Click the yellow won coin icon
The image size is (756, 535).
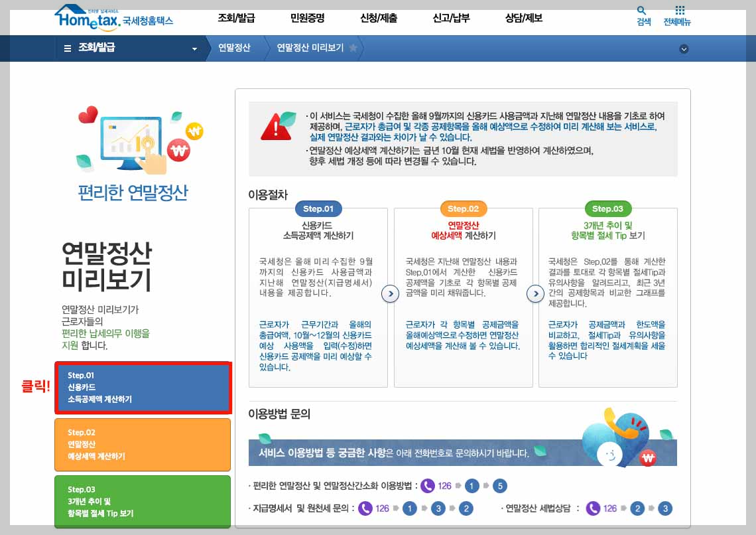point(194,131)
